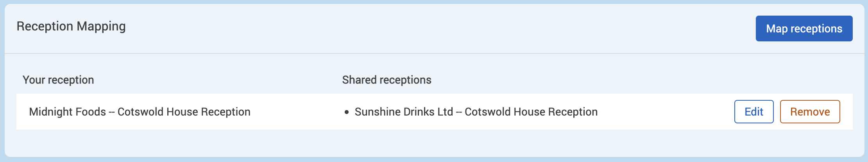Start mapping new receptions
The image size is (868, 162).
point(804,28)
